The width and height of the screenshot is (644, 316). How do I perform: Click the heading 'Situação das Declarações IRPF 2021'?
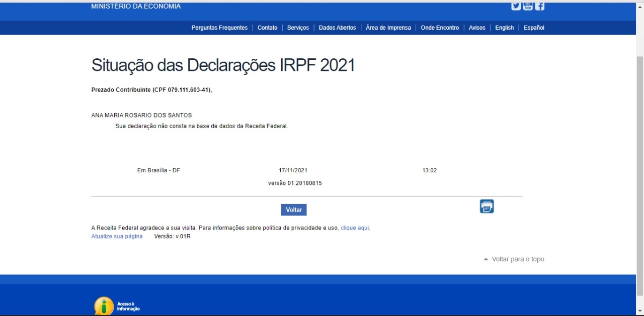click(x=223, y=65)
